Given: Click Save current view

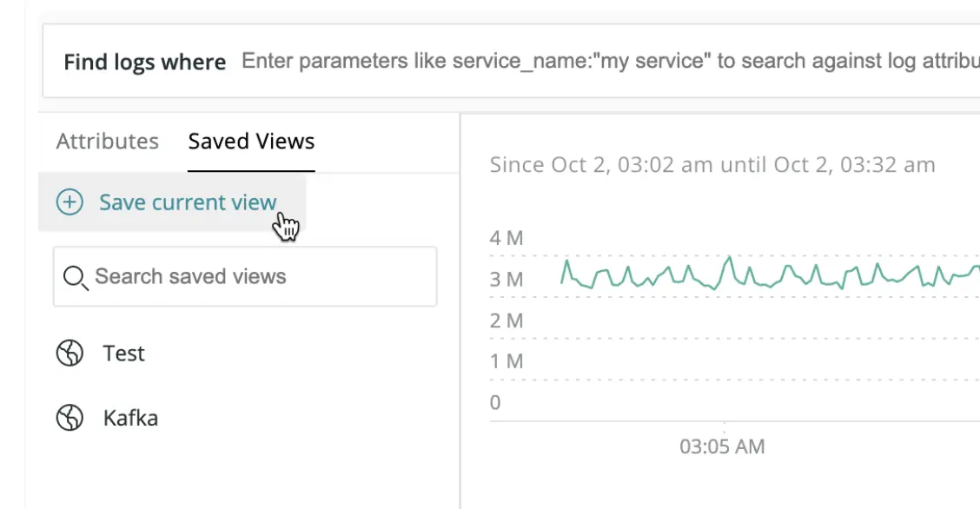Looking at the screenshot, I should tap(187, 202).
